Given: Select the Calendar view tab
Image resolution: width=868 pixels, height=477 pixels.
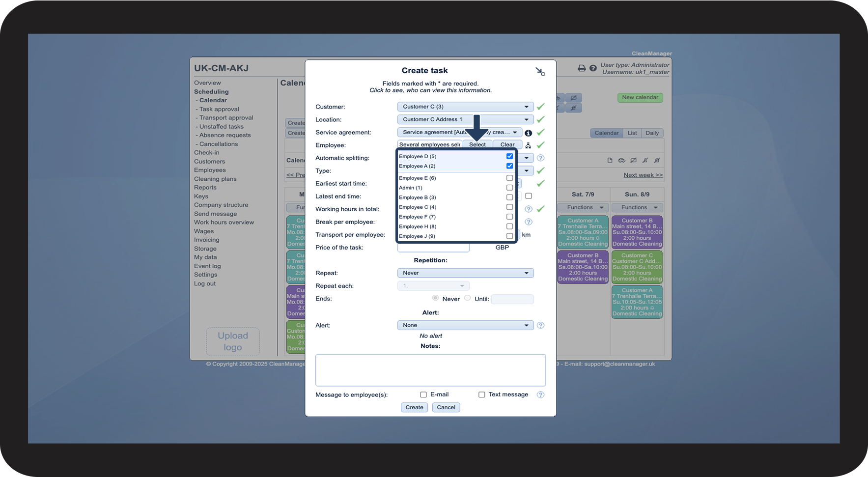Looking at the screenshot, I should (607, 133).
